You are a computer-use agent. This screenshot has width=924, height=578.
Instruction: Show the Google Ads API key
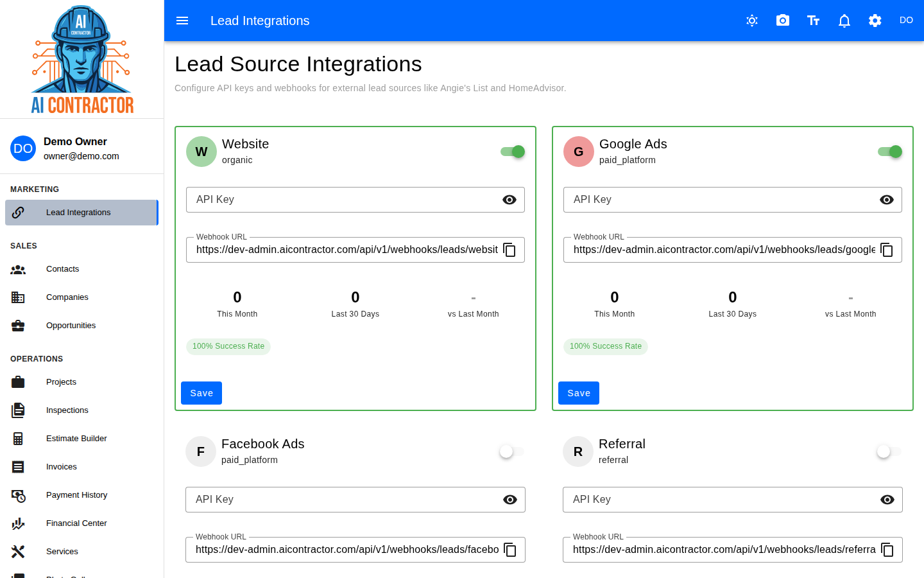coord(887,200)
